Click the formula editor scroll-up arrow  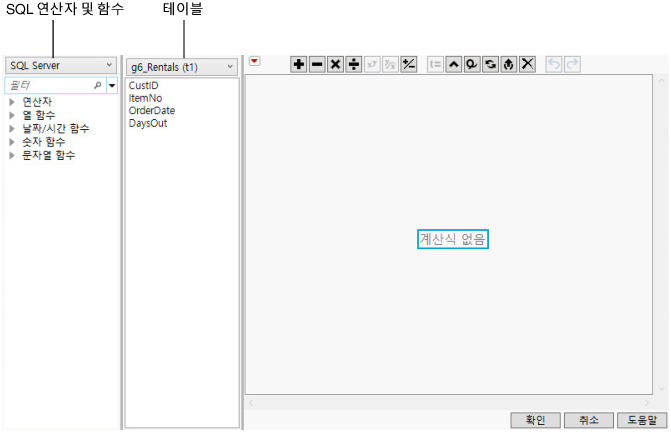point(662,80)
